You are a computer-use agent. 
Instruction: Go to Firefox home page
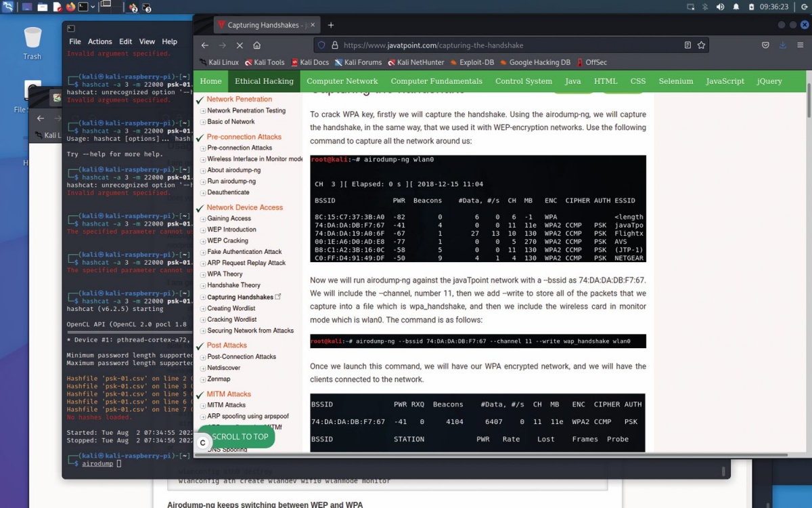(x=257, y=45)
